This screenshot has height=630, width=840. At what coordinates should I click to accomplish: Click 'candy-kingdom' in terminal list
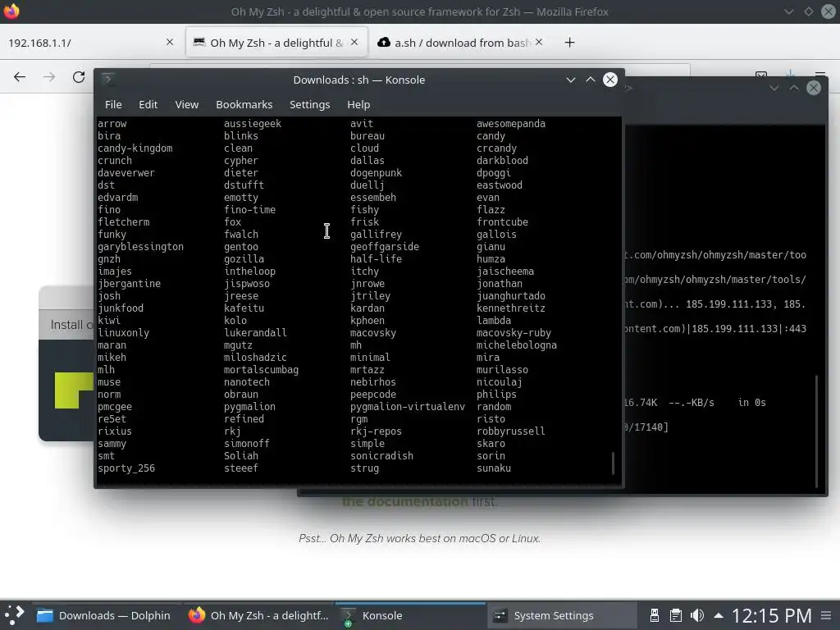click(135, 148)
